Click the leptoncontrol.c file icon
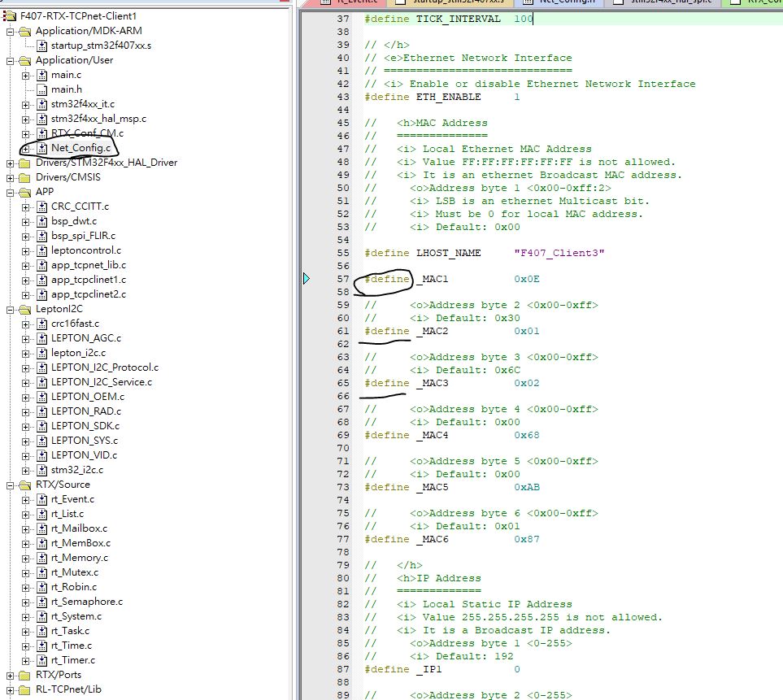783x700 pixels. 42,250
